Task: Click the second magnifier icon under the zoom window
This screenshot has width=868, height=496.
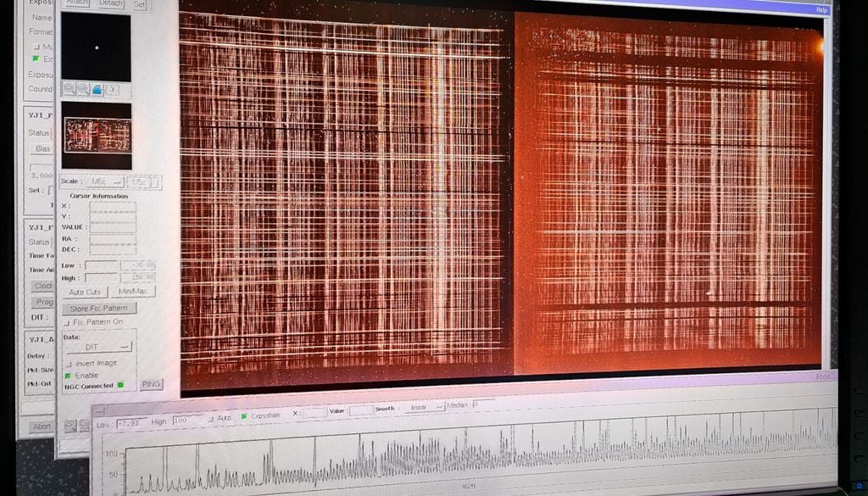Action: [83, 88]
